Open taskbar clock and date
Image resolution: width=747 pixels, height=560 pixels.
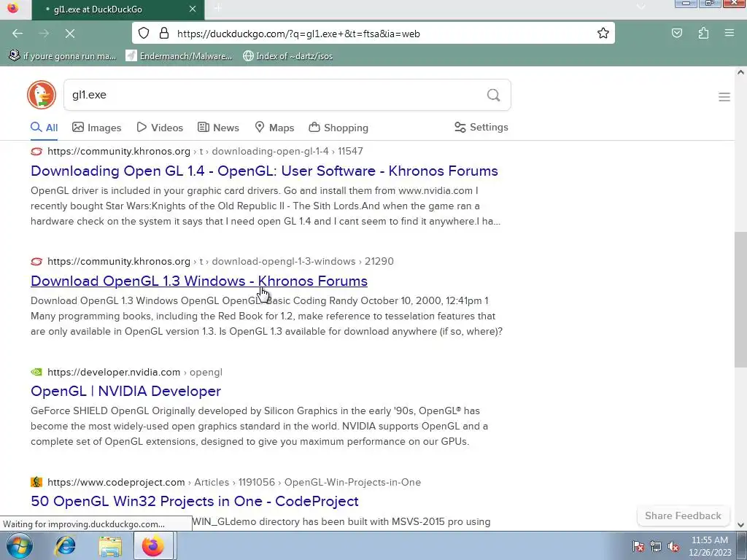pos(710,546)
